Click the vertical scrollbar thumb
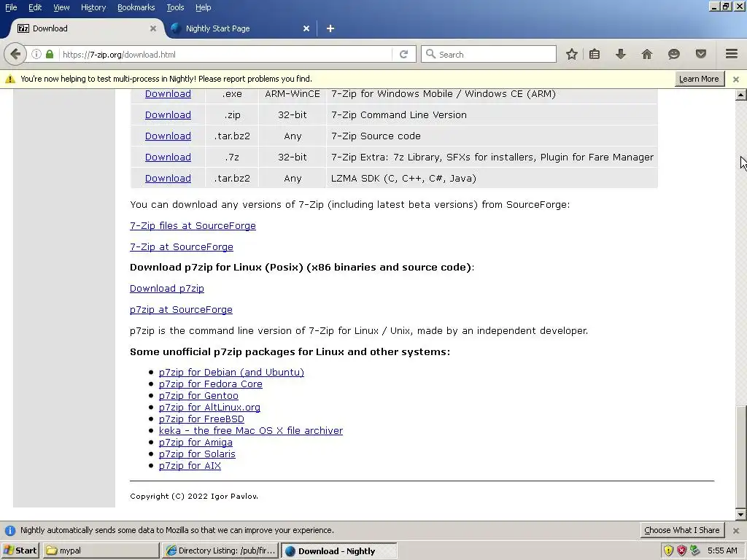 click(x=740, y=457)
